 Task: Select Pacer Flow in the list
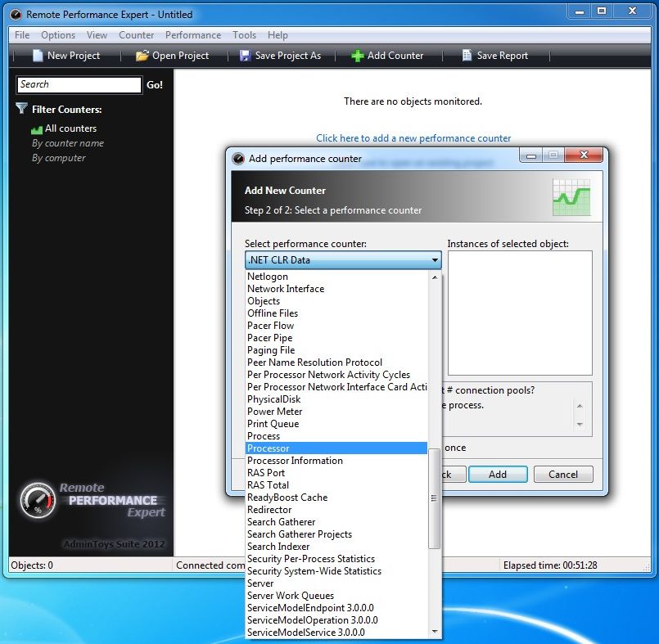(336, 326)
